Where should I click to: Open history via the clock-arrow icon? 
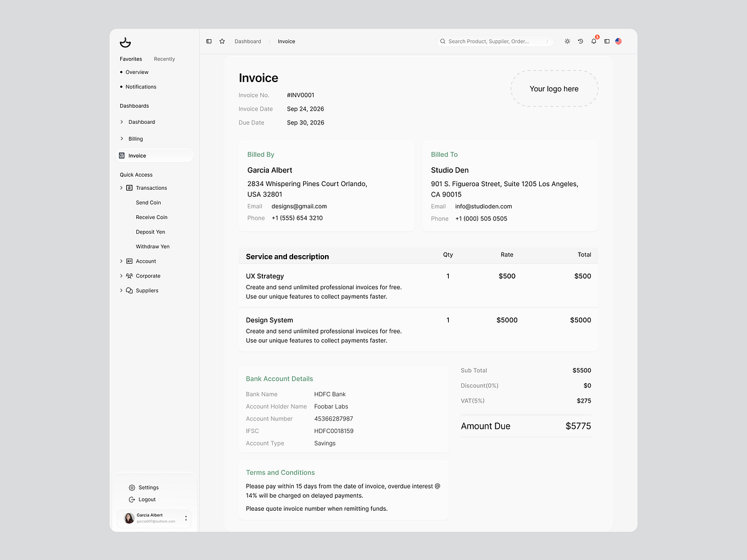point(580,41)
